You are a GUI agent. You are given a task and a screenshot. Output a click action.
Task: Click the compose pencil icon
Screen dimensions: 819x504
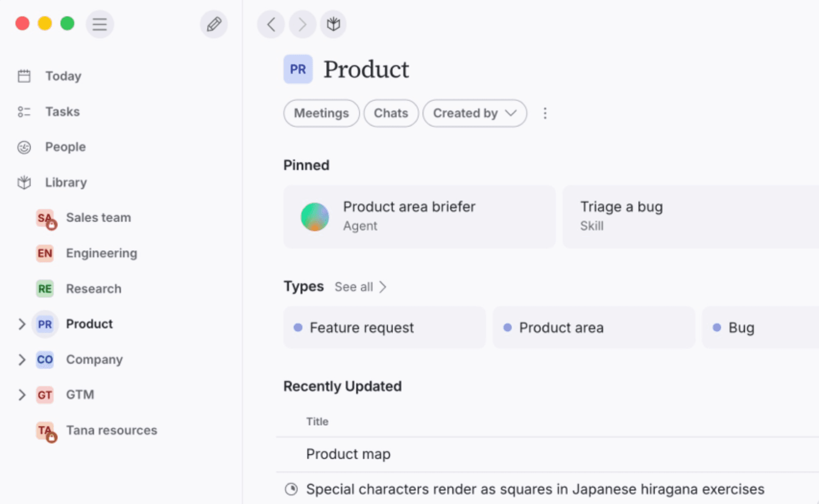214,24
